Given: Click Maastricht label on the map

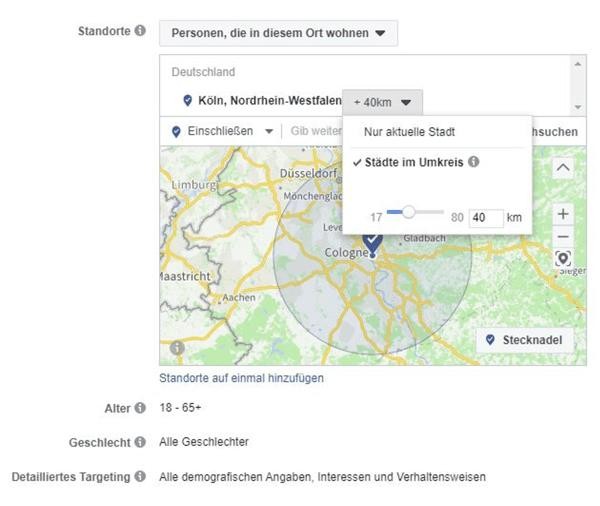Looking at the screenshot, I should pyautogui.click(x=186, y=276).
